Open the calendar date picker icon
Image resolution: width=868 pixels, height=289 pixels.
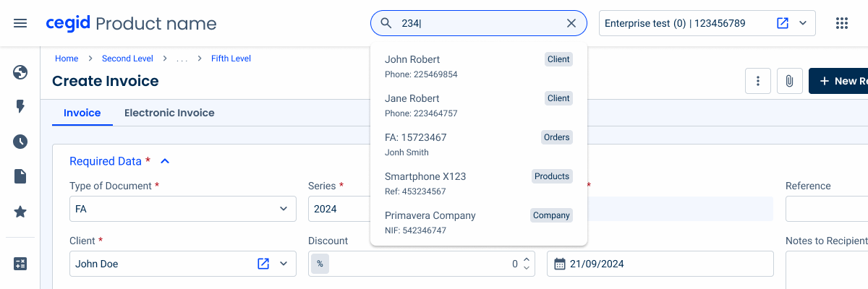[559, 264]
